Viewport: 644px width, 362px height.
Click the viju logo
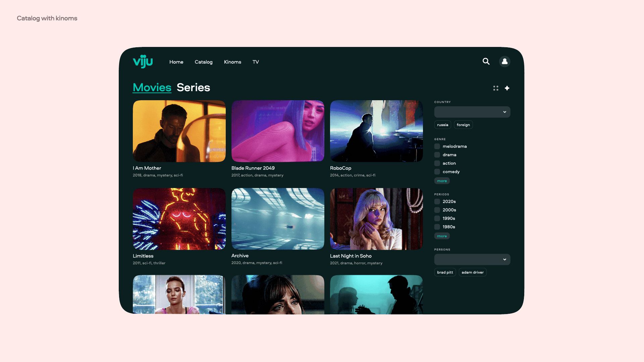click(x=143, y=62)
